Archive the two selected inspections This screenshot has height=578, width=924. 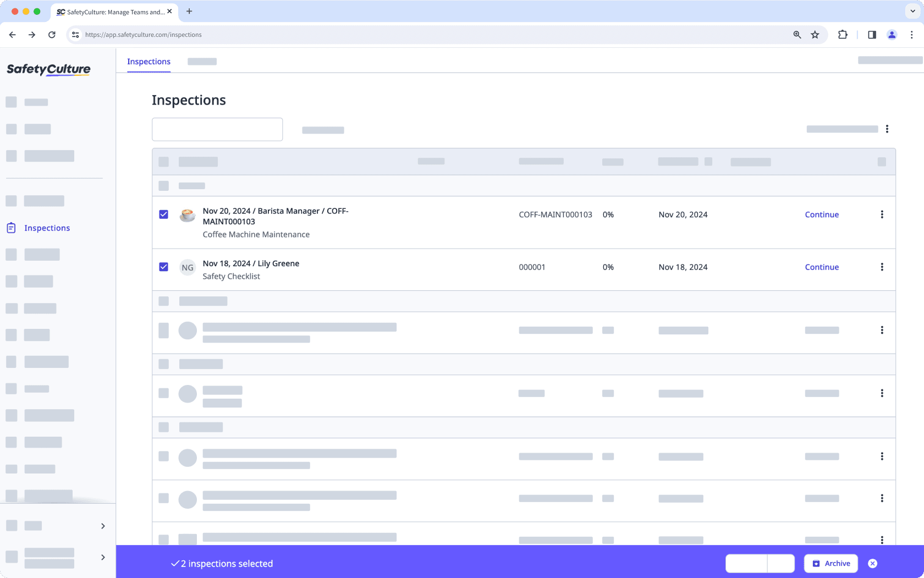click(x=831, y=563)
